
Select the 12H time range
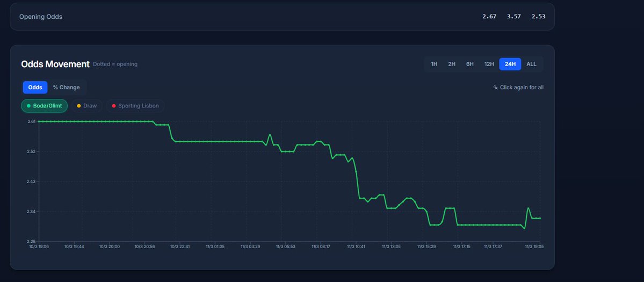point(489,64)
